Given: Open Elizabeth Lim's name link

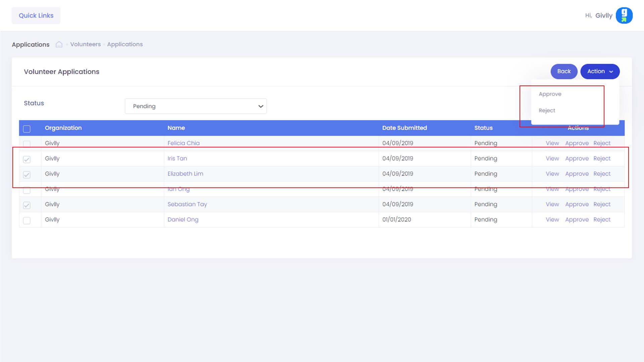Looking at the screenshot, I should tap(185, 174).
